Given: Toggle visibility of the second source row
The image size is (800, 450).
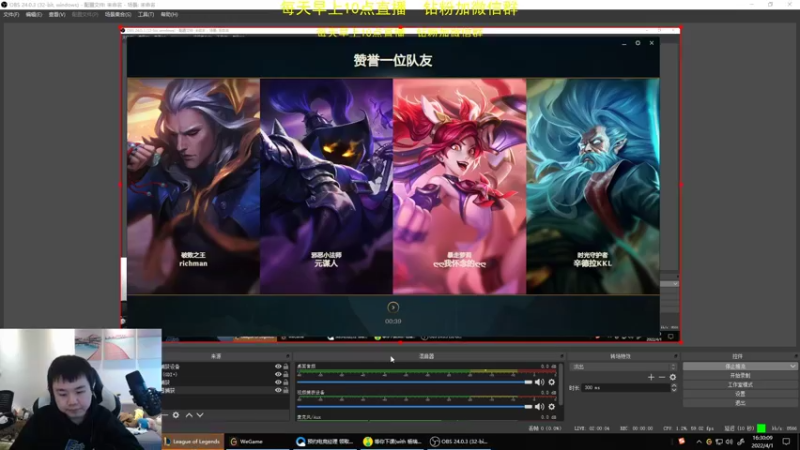Looking at the screenshot, I should 278,374.
